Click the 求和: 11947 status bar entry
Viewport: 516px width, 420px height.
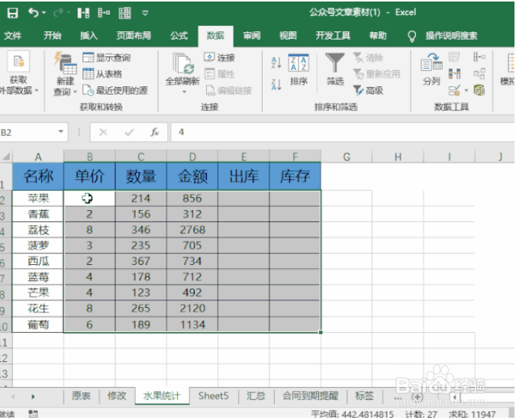coord(472,414)
